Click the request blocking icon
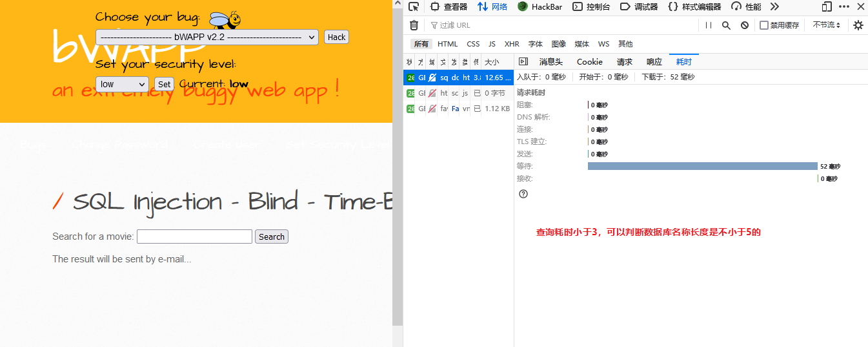868x347 pixels. [x=744, y=25]
